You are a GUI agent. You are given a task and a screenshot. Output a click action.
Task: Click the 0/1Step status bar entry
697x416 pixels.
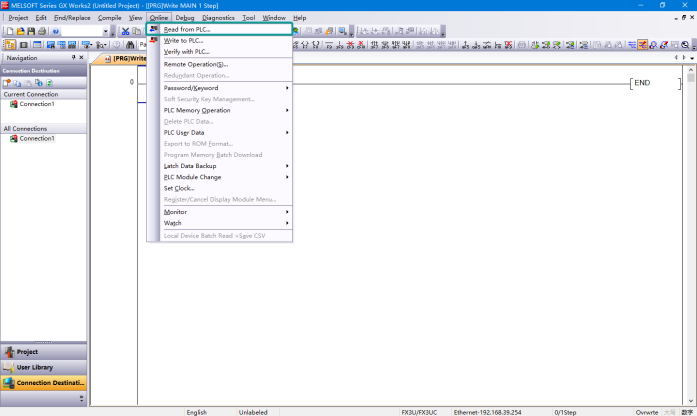[565, 412]
